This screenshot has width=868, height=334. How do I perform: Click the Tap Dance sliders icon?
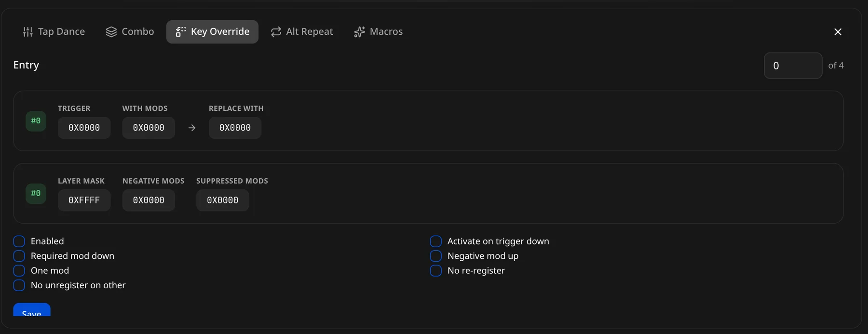28,32
